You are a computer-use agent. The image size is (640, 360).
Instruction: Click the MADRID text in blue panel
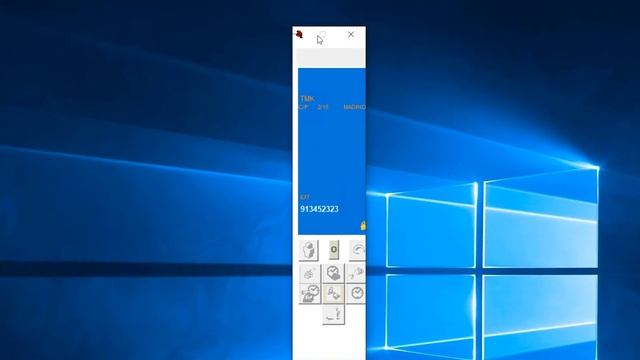pos(354,107)
